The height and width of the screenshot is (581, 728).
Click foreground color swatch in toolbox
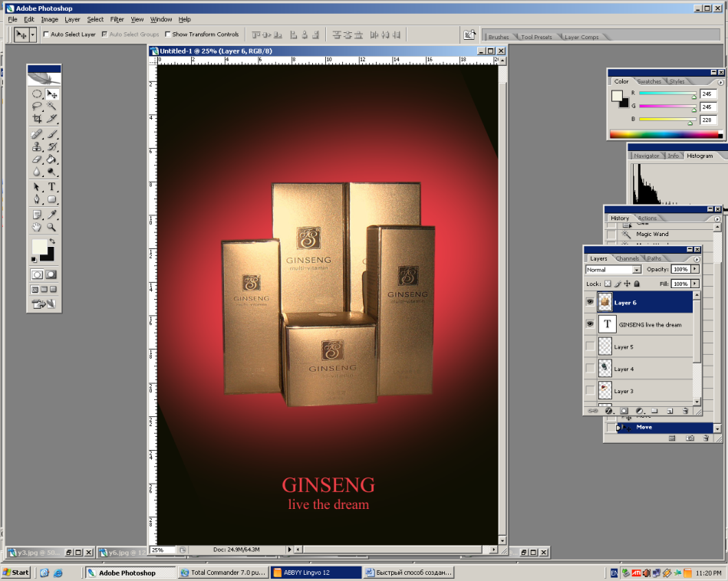pyautogui.click(x=39, y=246)
